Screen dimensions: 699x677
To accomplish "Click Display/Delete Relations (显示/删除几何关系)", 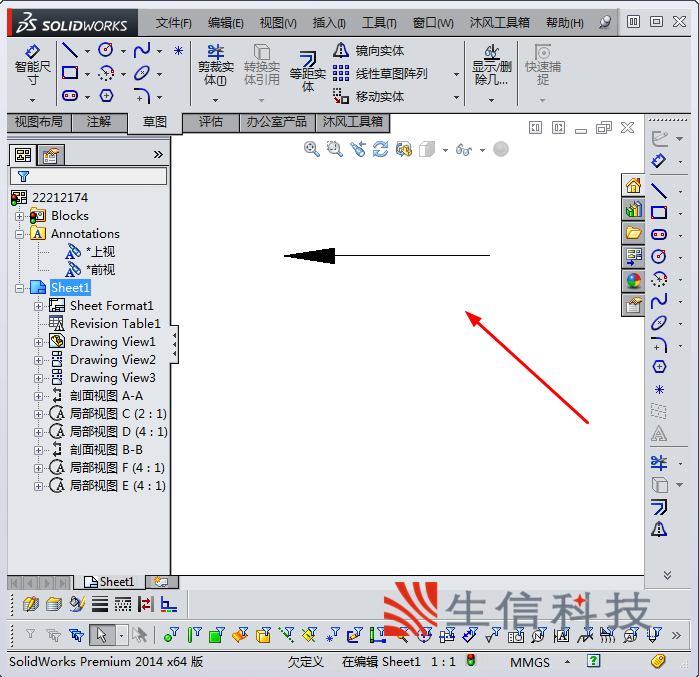I will [x=491, y=65].
